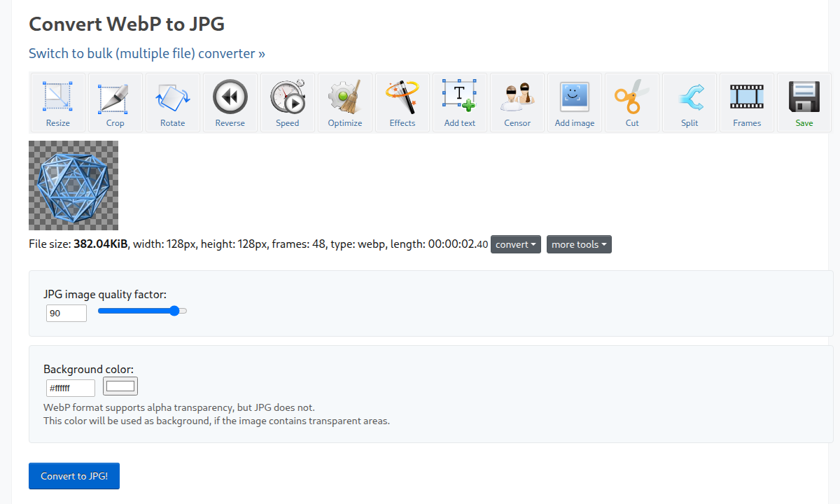
Task: Focus the JPG quality number field
Action: coord(66,314)
